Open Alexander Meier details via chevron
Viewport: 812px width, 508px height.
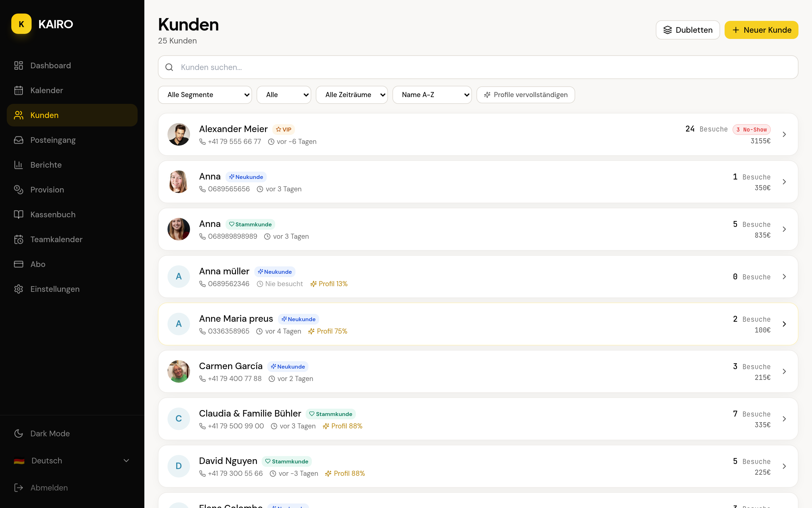tap(784, 134)
